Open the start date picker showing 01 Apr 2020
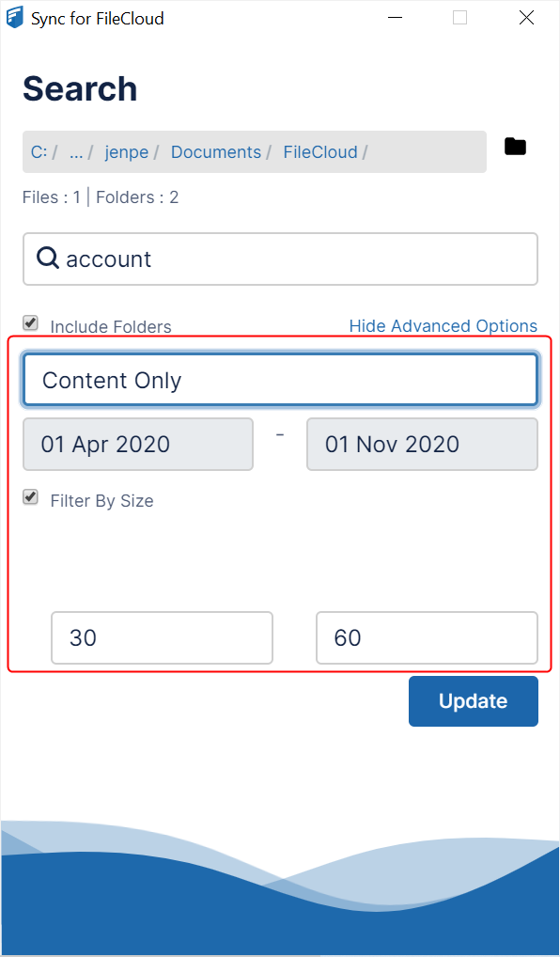 137,444
